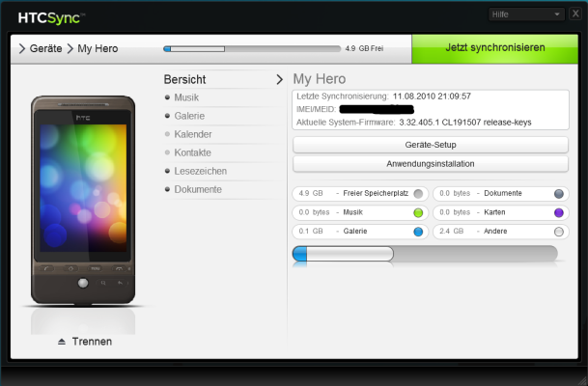This screenshot has width=588, height=386.
Task: Click the IMEI/MEID label
Action: pos(316,109)
